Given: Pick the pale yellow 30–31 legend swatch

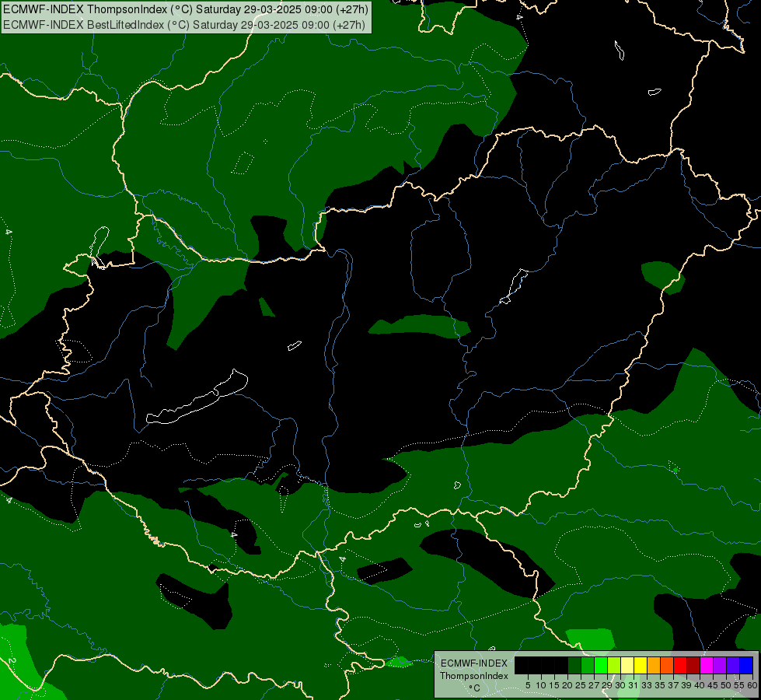Looking at the screenshot, I should (x=627, y=665).
